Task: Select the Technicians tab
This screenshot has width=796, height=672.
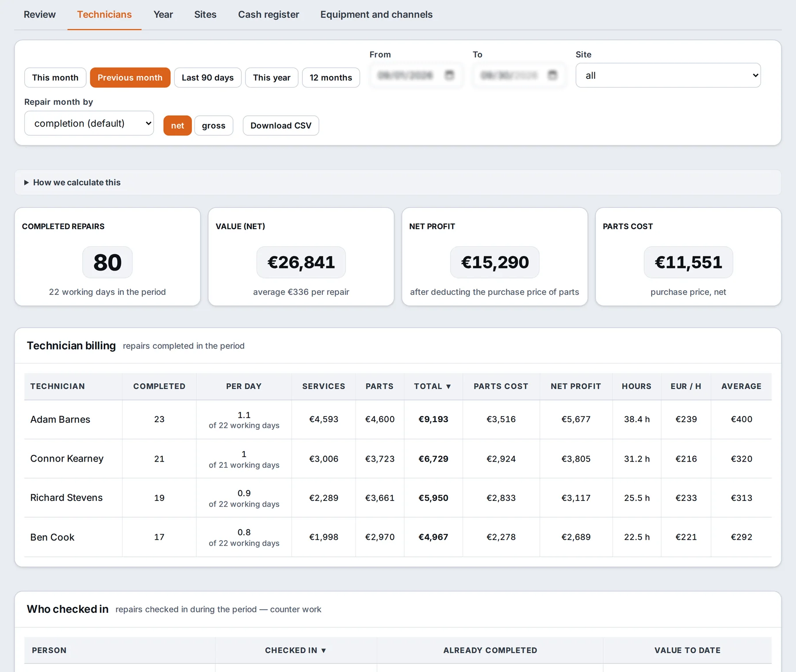Action: [104, 15]
